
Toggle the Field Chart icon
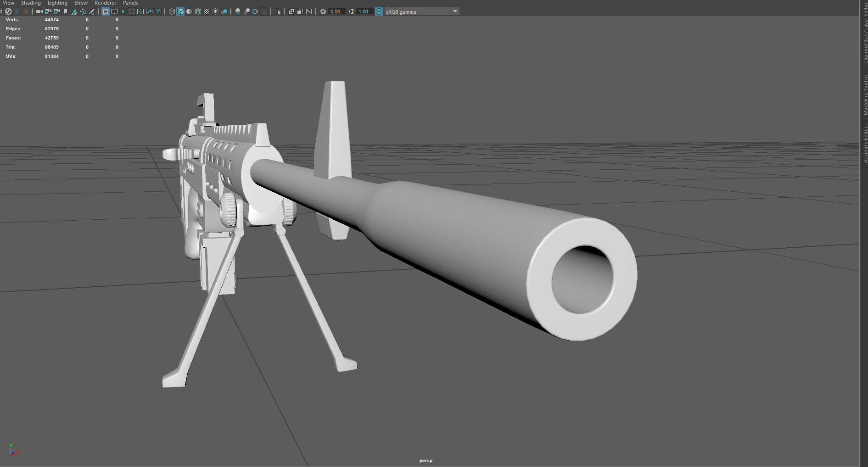click(x=140, y=11)
